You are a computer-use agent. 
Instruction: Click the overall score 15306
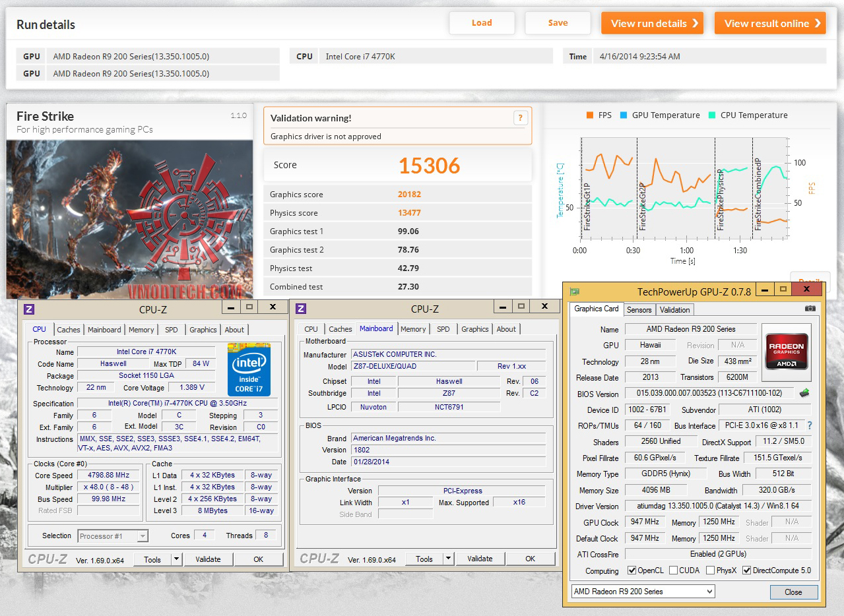click(x=429, y=166)
